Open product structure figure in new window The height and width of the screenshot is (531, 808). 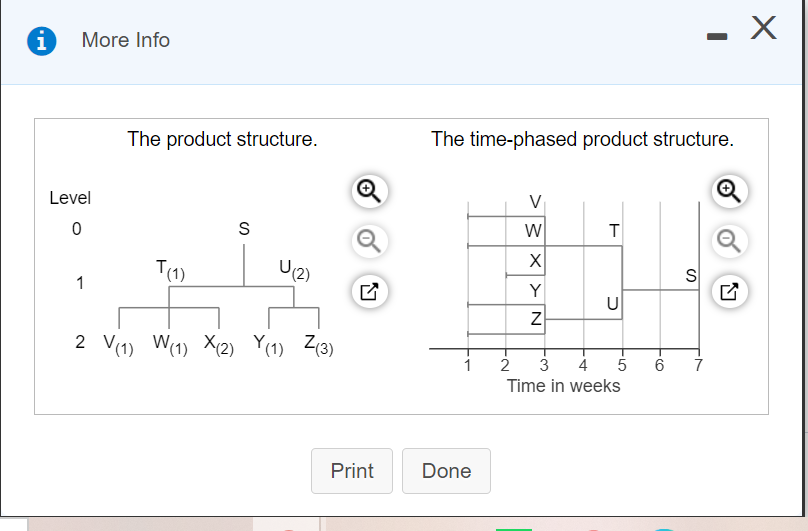tap(368, 292)
